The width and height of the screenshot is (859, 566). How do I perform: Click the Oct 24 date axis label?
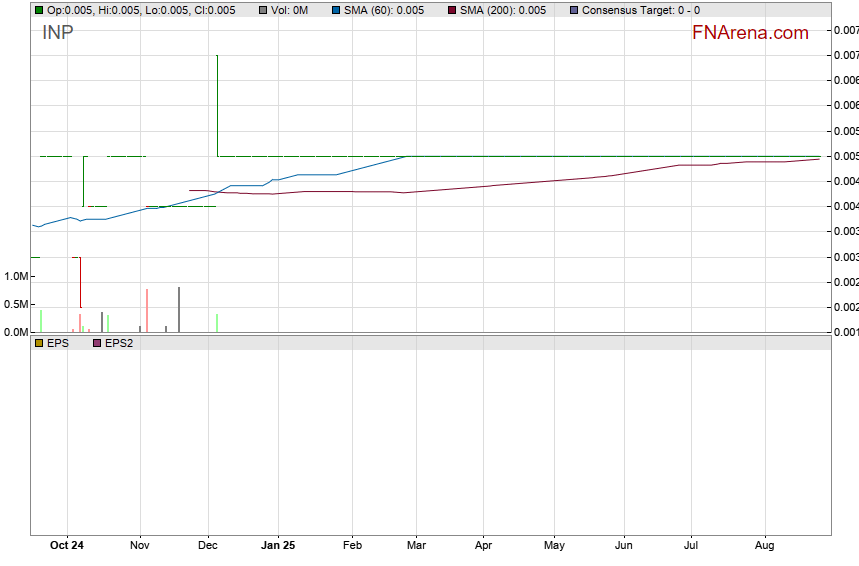67,546
